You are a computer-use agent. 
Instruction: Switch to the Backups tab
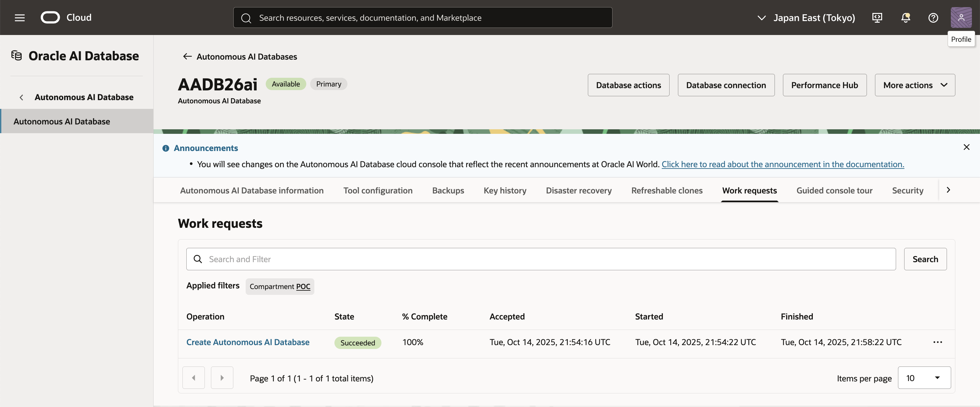click(x=448, y=191)
